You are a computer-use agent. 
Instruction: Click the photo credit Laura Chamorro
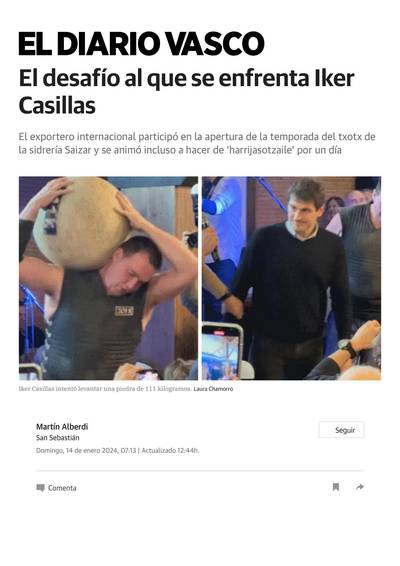(213, 389)
